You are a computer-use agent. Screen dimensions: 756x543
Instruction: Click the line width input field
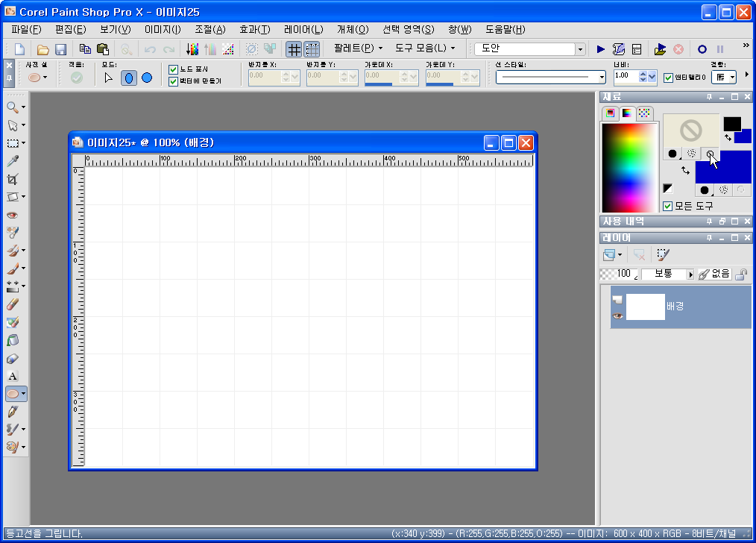626,76
